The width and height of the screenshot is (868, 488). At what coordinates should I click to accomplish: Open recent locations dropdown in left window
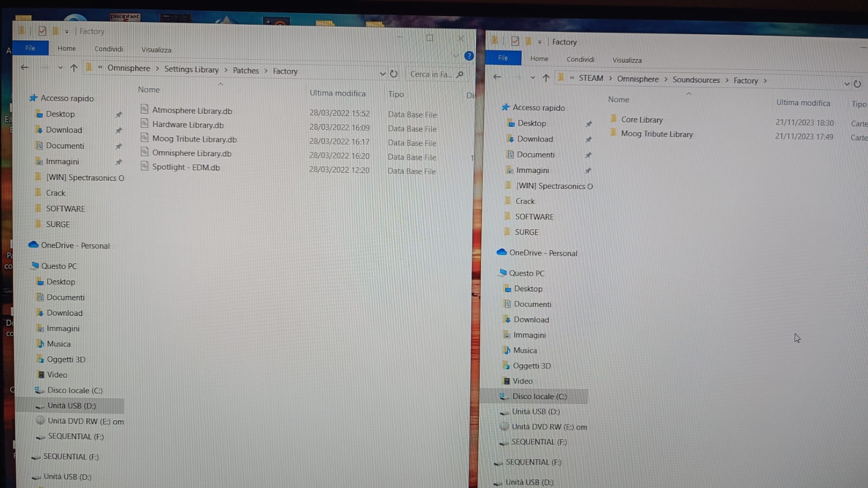coord(60,68)
